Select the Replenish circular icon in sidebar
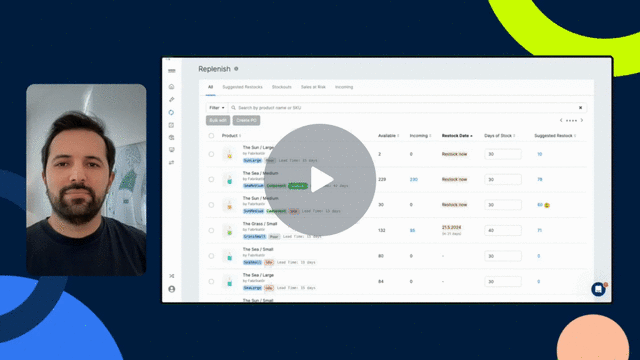Viewport: 640px width, 360px height. click(x=171, y=112)
